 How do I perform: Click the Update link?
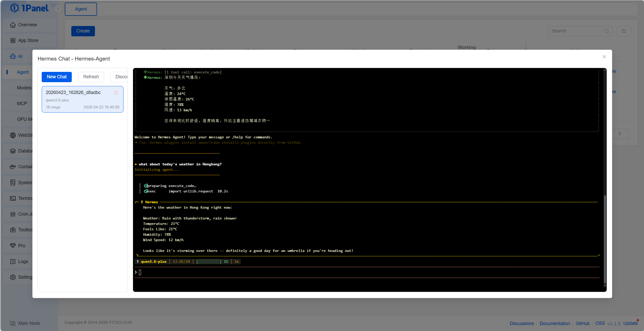tap(631, 323)
